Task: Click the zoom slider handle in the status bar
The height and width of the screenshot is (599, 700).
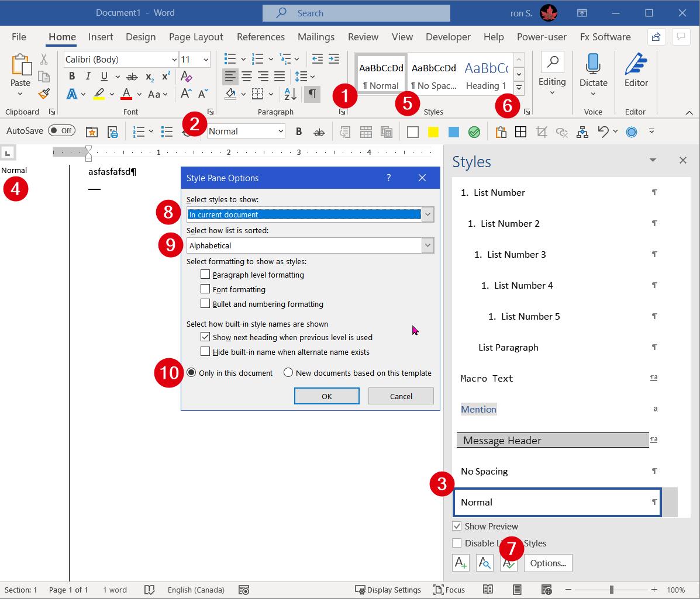Action: (611, 590)
